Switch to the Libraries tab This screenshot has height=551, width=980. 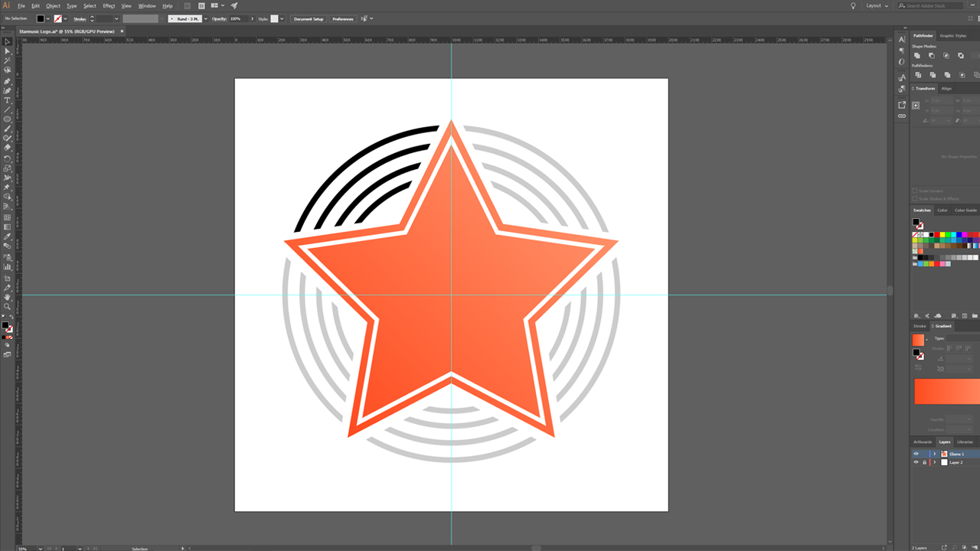[x=965, y=442]
